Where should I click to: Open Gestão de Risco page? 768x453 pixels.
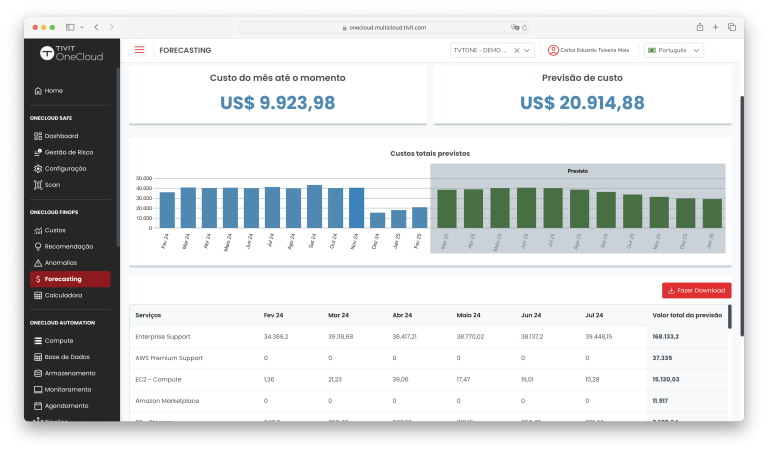tap(68, 152)
